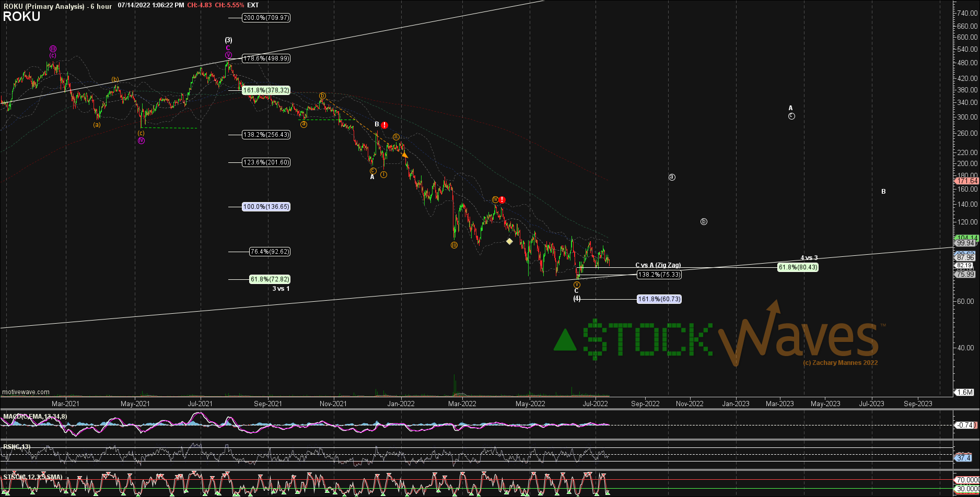Click the 1.6M volume marker
Screen dimensions: 980x497
[x=964, y=392]
